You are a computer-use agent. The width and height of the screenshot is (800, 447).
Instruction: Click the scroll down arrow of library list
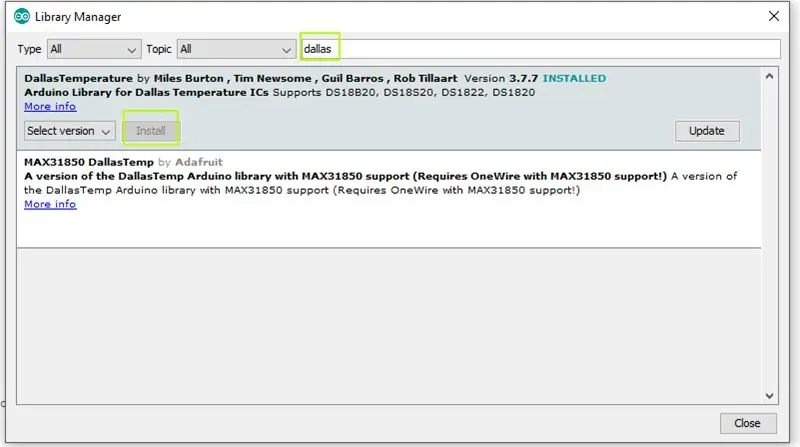(769, 395)
